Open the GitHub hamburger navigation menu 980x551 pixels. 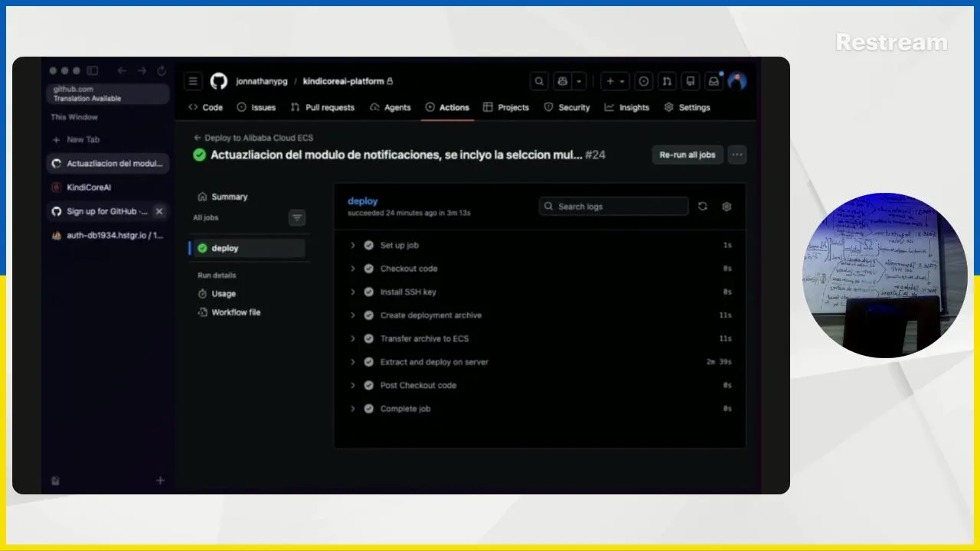[x=194, y=81]
